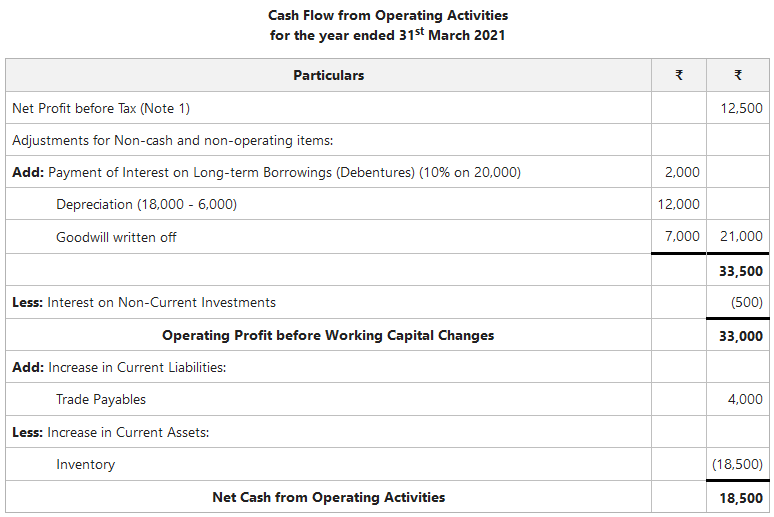The width and height of the screenshot is (774, 517).
Task: Select the 33,000 operating profit value
Action: (741, 336)
